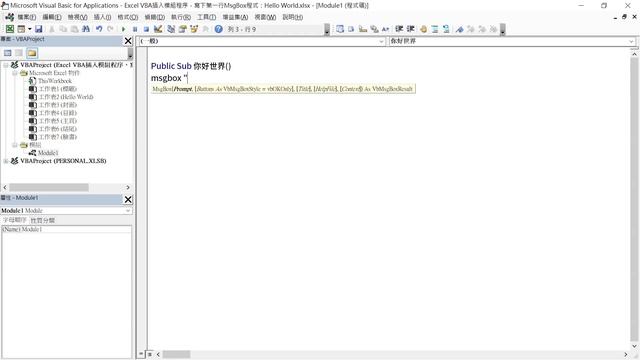Select 工作表4 in project tree

point(58,113)
